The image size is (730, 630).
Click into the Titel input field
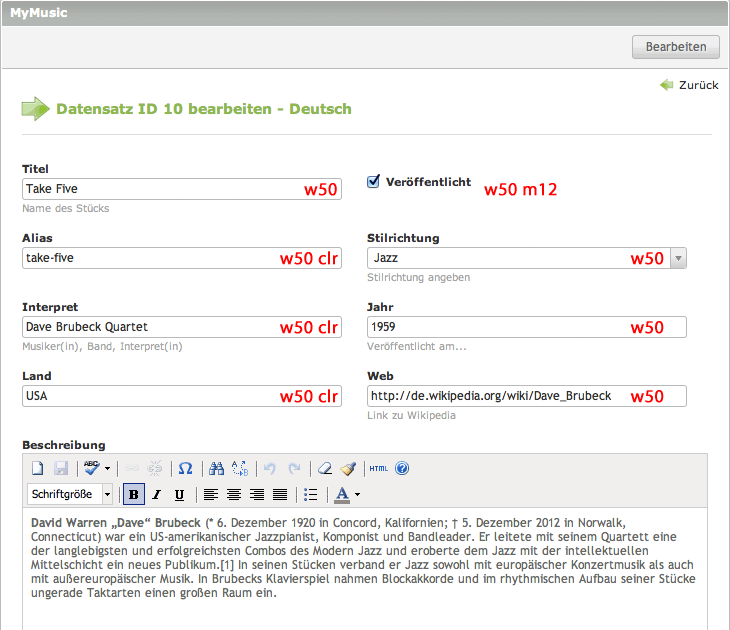[x=160, y=188]
